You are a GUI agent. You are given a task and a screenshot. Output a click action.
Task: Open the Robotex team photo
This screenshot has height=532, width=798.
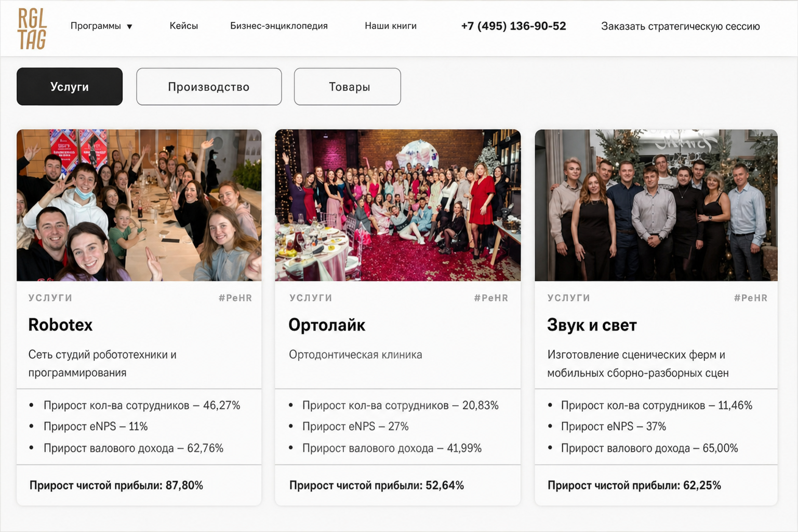click(139, 205)
